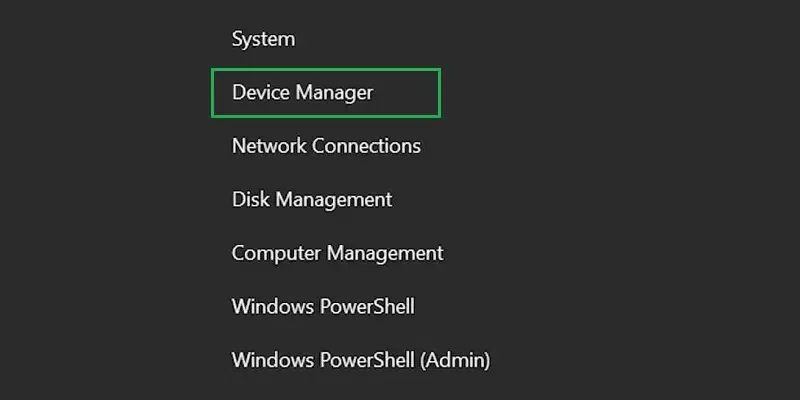This screenshot has width=800, height=400.
Task: Run Windows PowerShell (Admin)
Action: (x=360, y=359)
